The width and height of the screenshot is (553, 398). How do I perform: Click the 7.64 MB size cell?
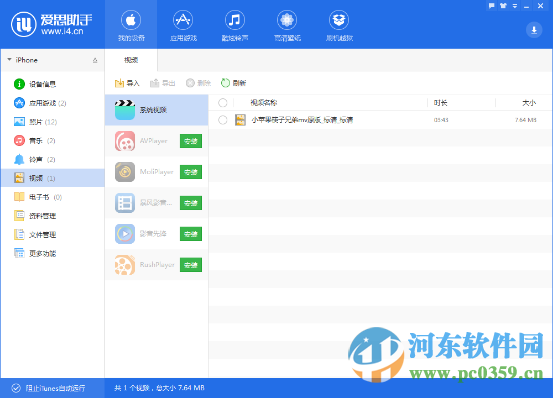pos(525,120)
